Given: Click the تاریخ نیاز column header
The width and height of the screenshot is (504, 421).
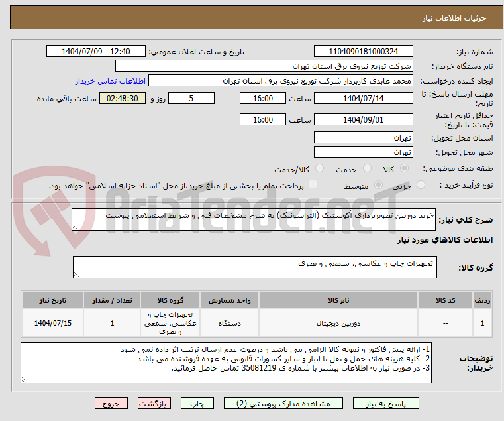Looking at the screenshot, I should [x=53, y=300].
